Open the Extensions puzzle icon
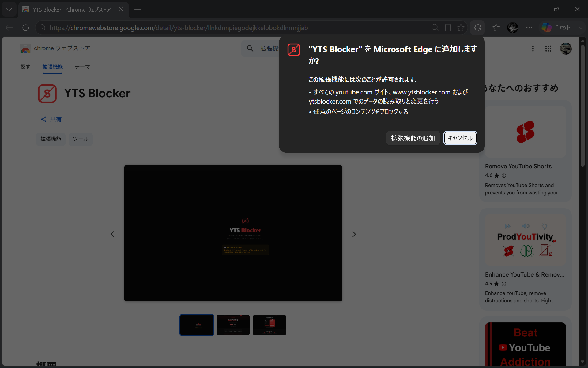The image size is (588, 368). tap(477, 28)
